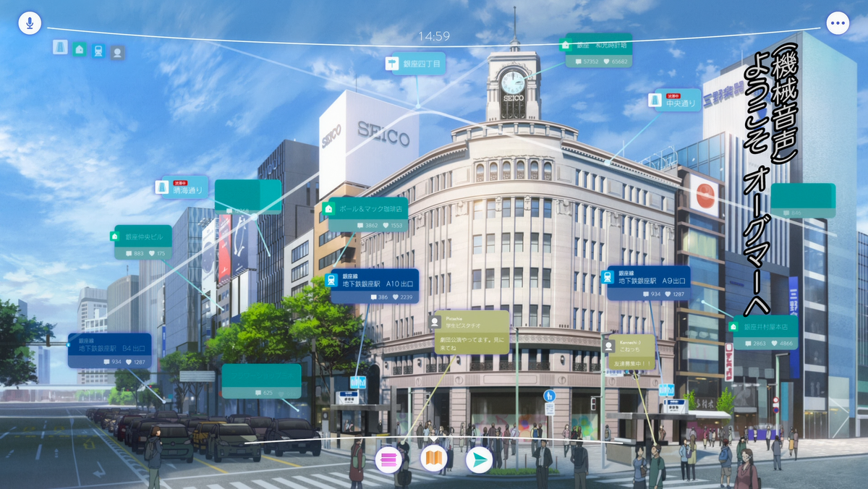868x489 pixels.
Task: Select the 地下鉄銀座駅 A9出口 card
Action: [648, 283]
